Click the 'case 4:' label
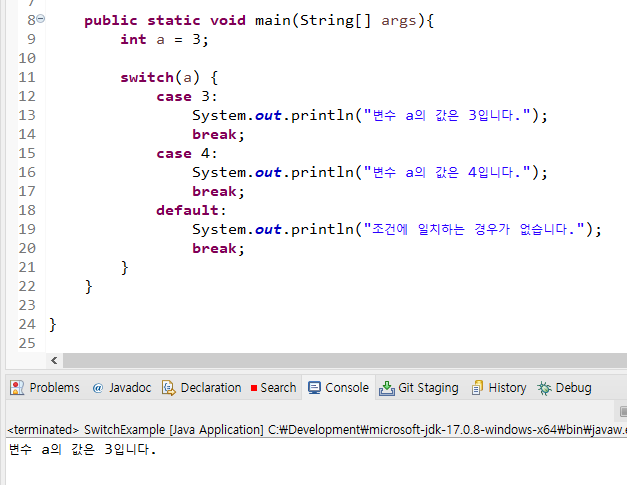Screen dimensions: 627x485 (187, 154)
